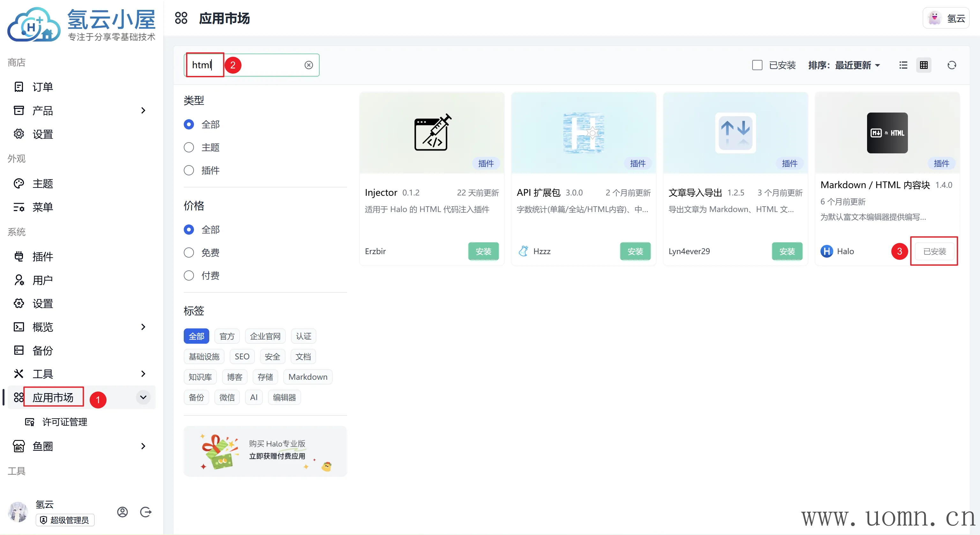980x535 pixels.
Task: Open the Injector plugin icon thumbnail
Action: coord(432,132)
